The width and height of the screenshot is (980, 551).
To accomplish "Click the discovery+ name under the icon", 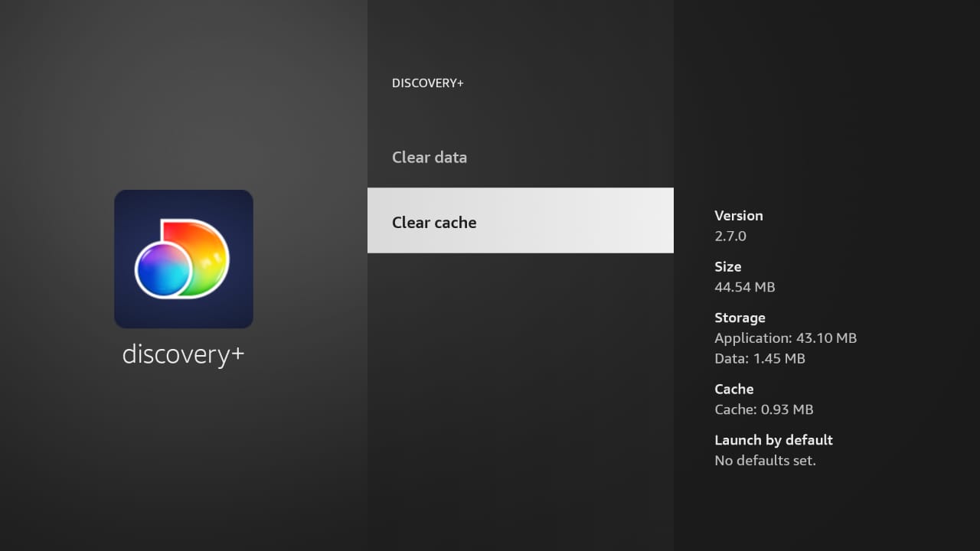I will pyautogui.click(x=184, y=355).
